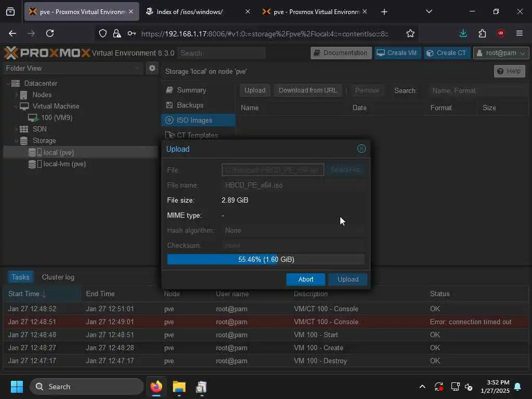Switch to the third pve Proxmox browser tab
This screenshot has height=399, width=532.
pos(312,12)
